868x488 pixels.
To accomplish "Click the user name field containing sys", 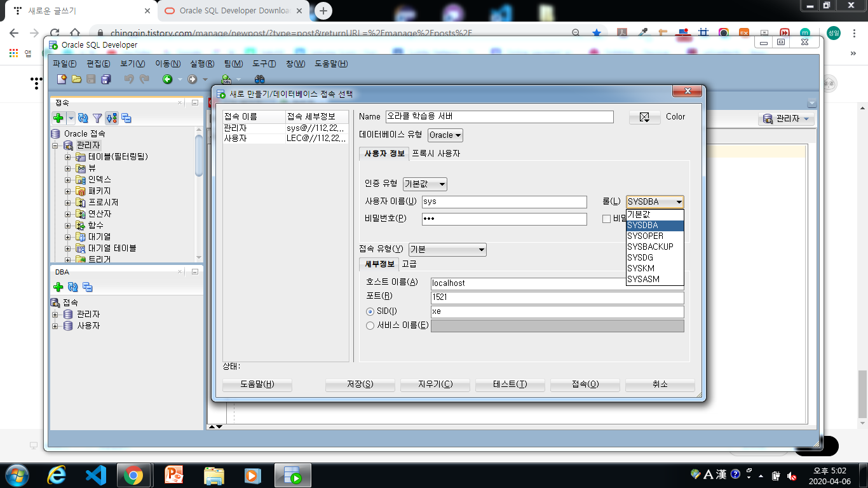I will pyautogui.click(x=505, y=202).
